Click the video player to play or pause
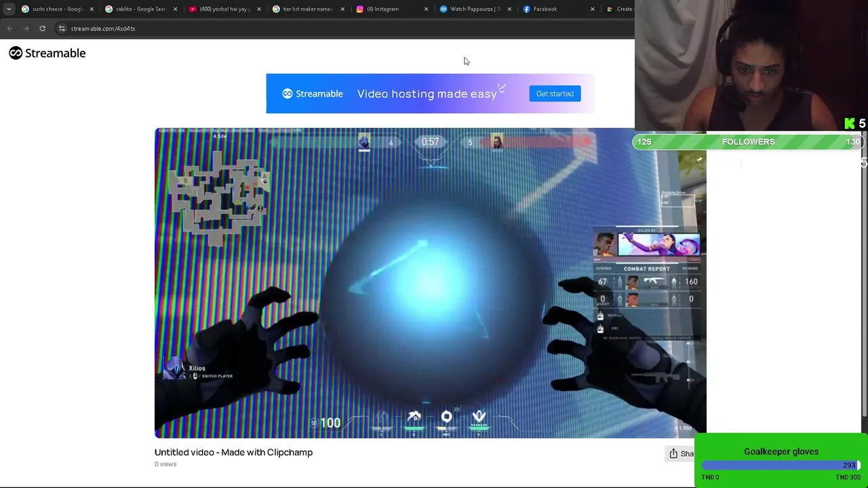 (x=430, y=283)
